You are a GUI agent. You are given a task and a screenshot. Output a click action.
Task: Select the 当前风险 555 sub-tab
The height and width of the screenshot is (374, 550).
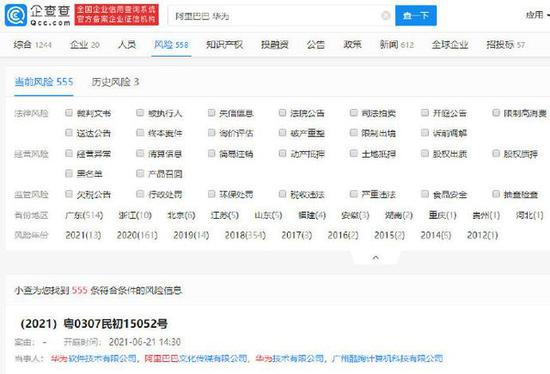click(x=44, y=82)
